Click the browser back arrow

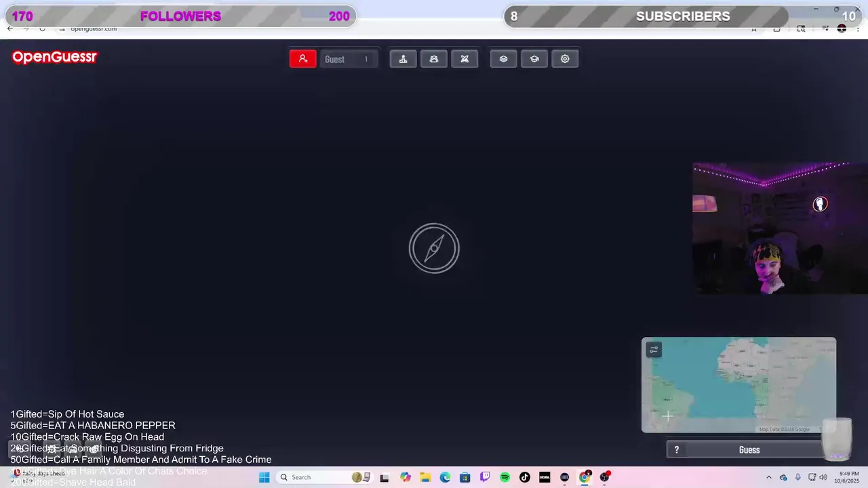click(9, 28)
